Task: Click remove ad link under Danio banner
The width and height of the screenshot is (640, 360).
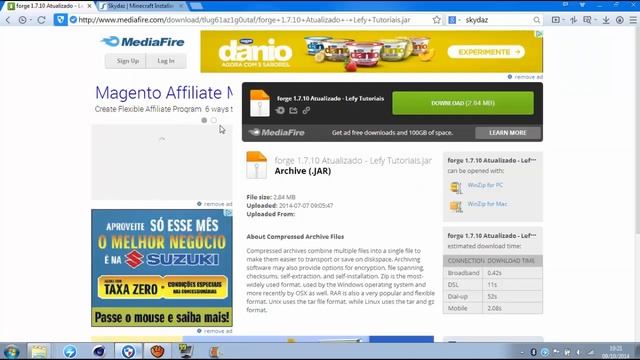Action: click(525, 77)
